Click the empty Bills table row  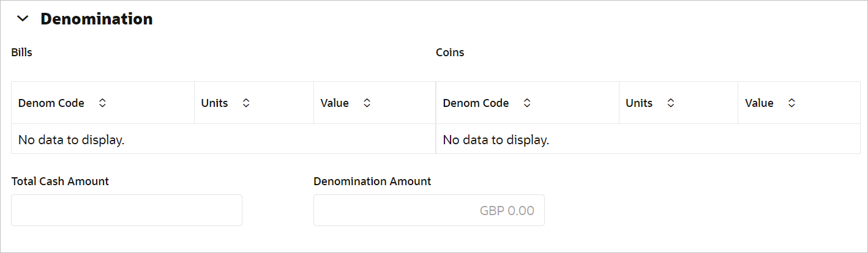click(x=223, y=140)
